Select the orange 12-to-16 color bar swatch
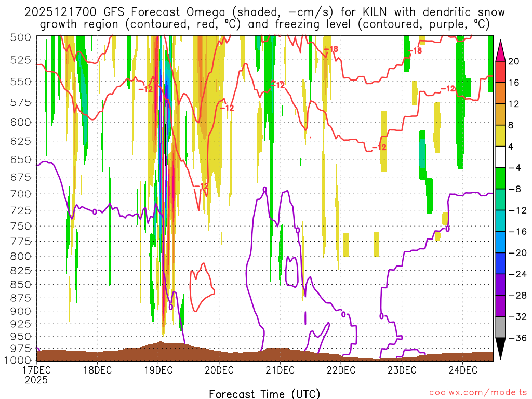This screenshot has height=399, width=532. click(500, 93)
